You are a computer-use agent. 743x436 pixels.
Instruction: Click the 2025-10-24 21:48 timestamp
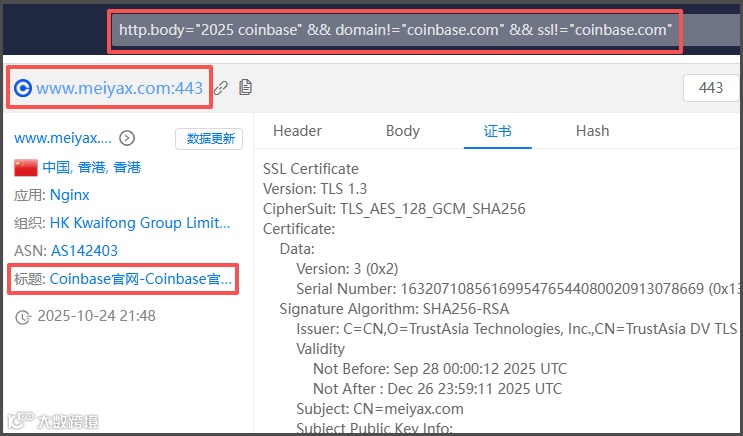click(x=97, y=316)
